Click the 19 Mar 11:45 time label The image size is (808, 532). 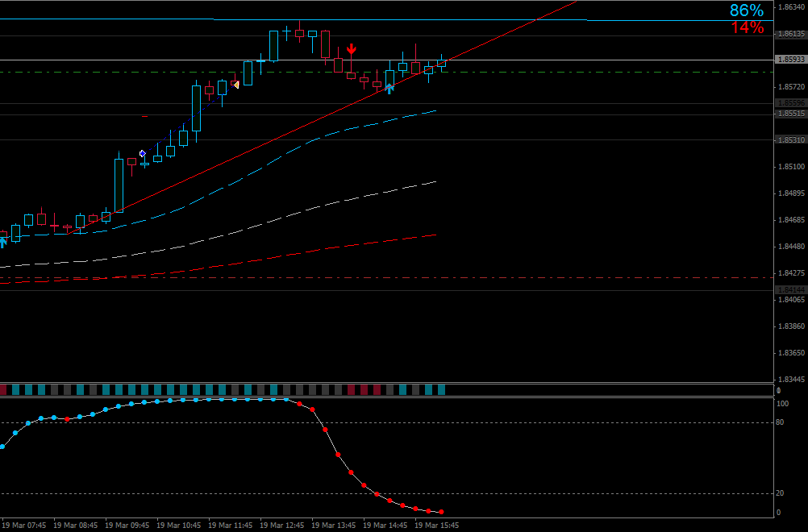pyautogui.click(x=231, y=526)
